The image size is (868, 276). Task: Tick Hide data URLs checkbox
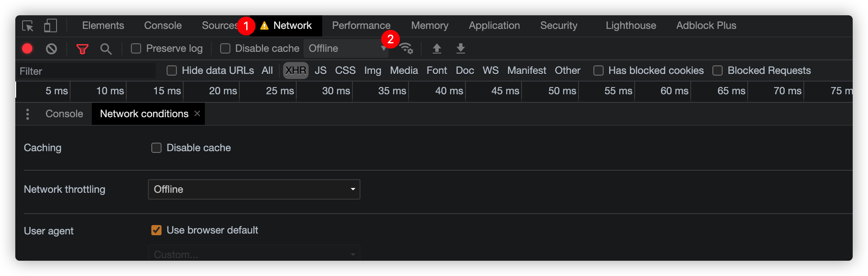click(172, 70)
